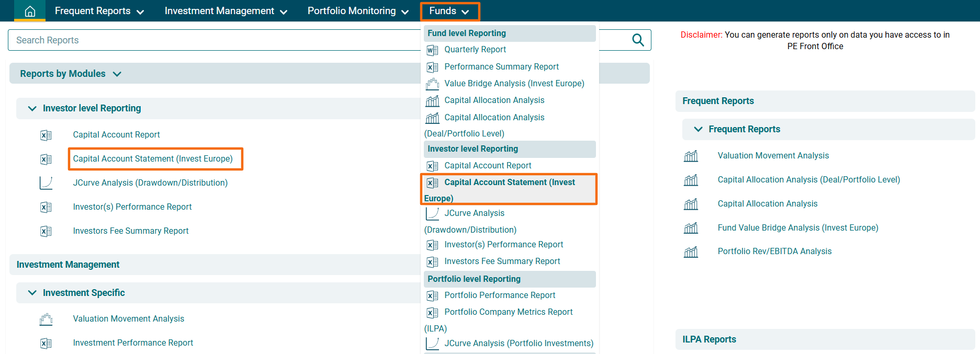Click Word icon beside Quarterly Report

click(432, 50)
